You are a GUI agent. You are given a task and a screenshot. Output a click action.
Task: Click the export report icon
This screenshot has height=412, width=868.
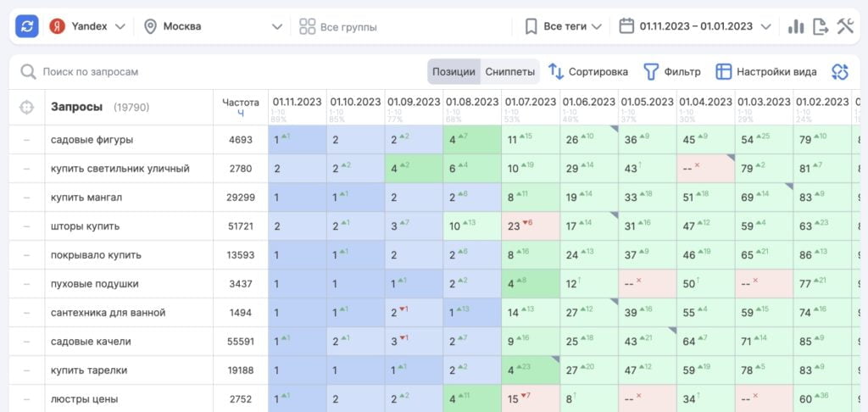820,26
